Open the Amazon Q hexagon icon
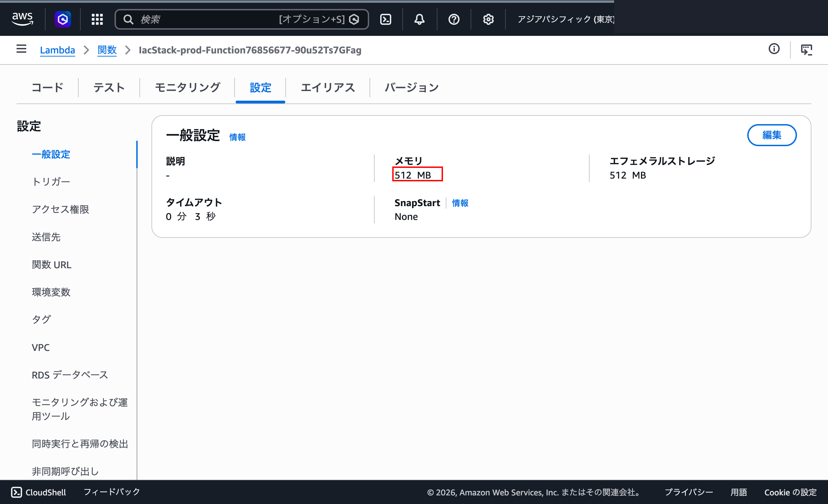This screenshot has height=504, width=828. tap(63, 19)
